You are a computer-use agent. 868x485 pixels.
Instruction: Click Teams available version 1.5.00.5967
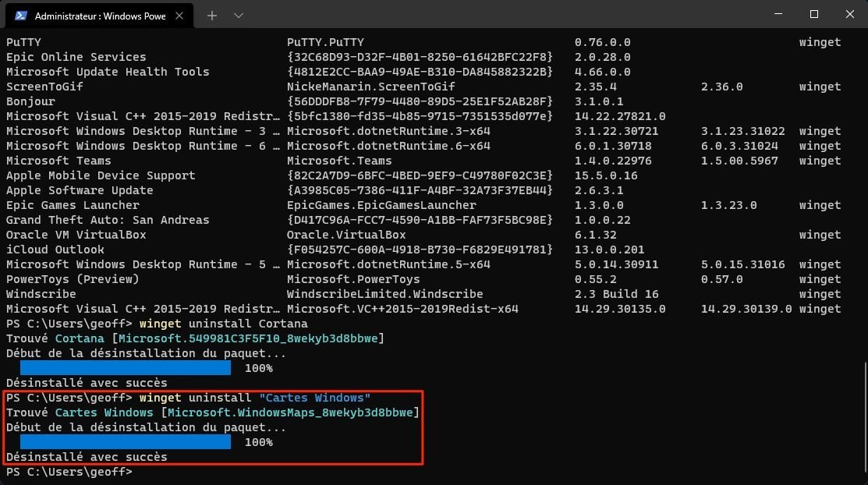[x=739, y=161]
